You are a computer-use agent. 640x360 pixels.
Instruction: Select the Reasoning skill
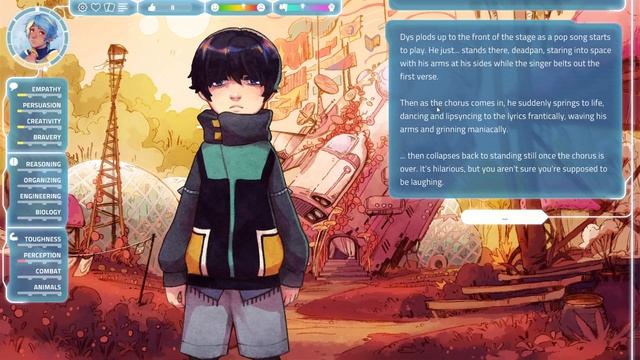point(40,167)
